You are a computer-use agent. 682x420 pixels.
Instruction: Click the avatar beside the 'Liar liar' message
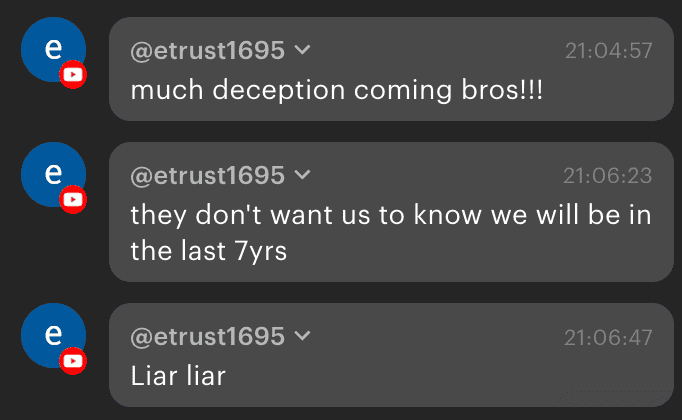52,335
